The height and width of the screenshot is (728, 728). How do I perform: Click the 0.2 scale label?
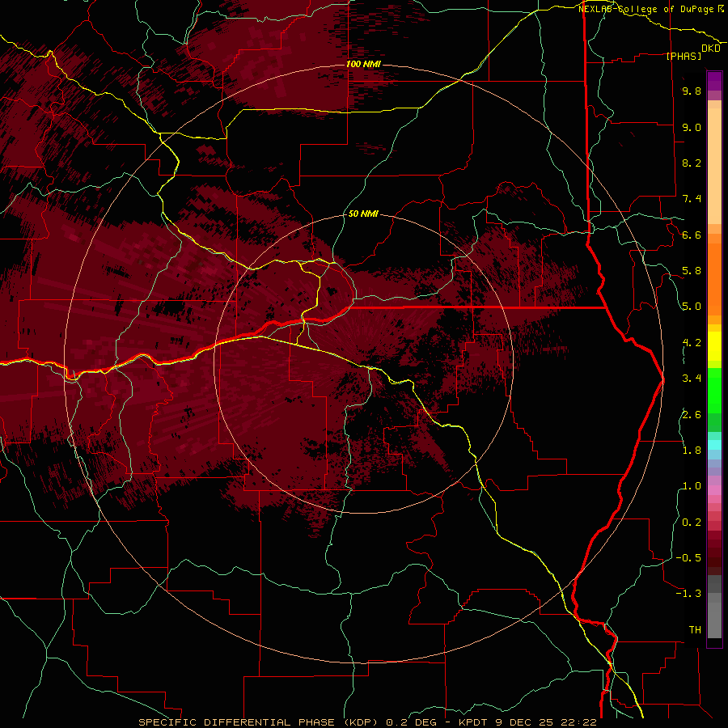(692, 523)
